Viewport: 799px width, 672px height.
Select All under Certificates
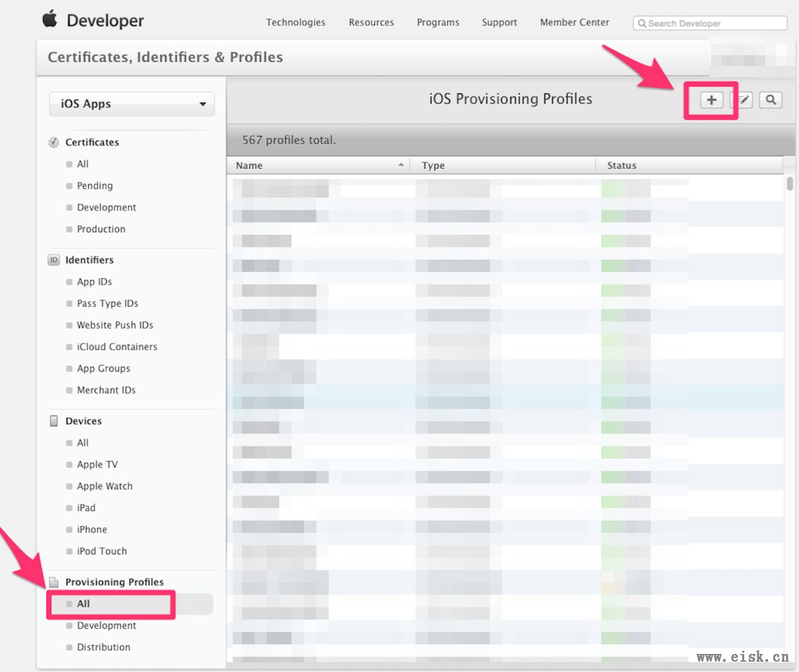pos(82,164)
